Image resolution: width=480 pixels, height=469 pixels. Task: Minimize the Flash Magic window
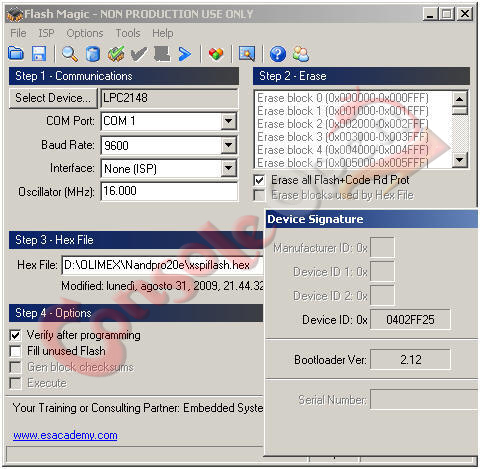pos(431,14)
